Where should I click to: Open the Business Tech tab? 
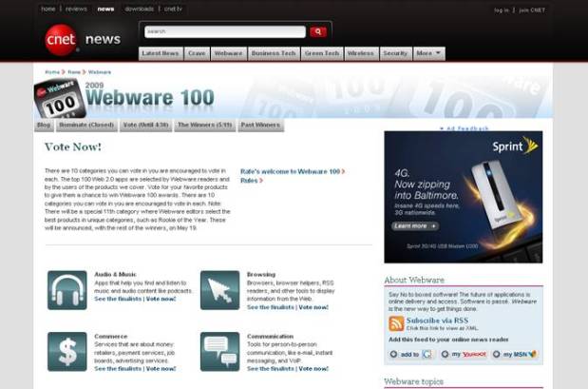click(x=274, y=53)
